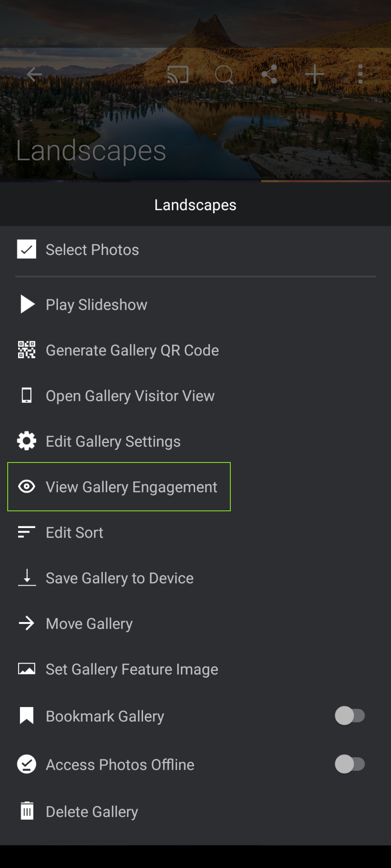Toggle the Bookmark Gallery switch
Screen dimensions: 391x868
[x=350, y=716]
